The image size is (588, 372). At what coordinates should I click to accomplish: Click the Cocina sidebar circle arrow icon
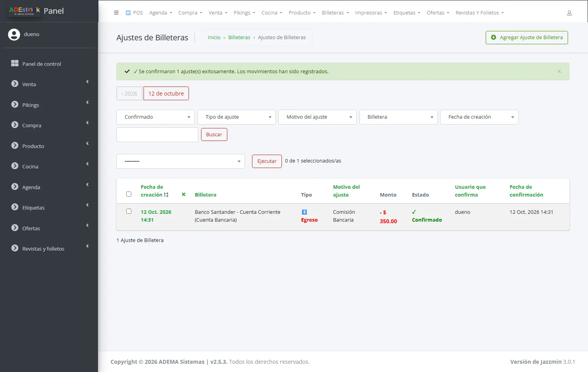tap(15, 166)
